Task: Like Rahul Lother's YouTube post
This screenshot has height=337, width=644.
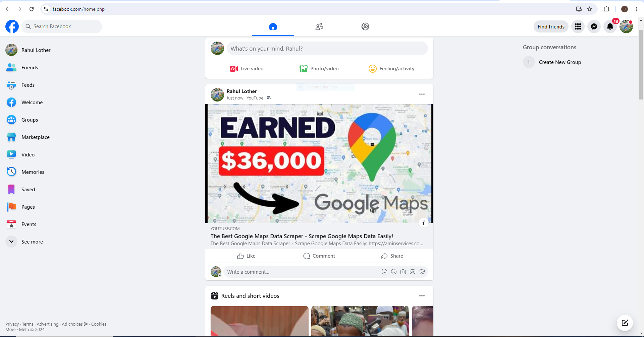Action: tap(246, 256)
